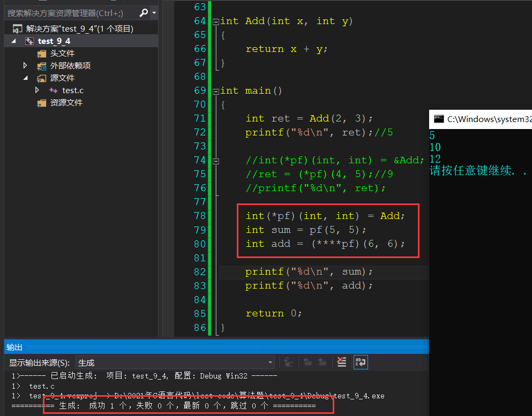Click output line "已启动生成: 项目: test_9_4"
Image resolution: width=532 pixels, height=416 pixels.
(x=144, y=376)
